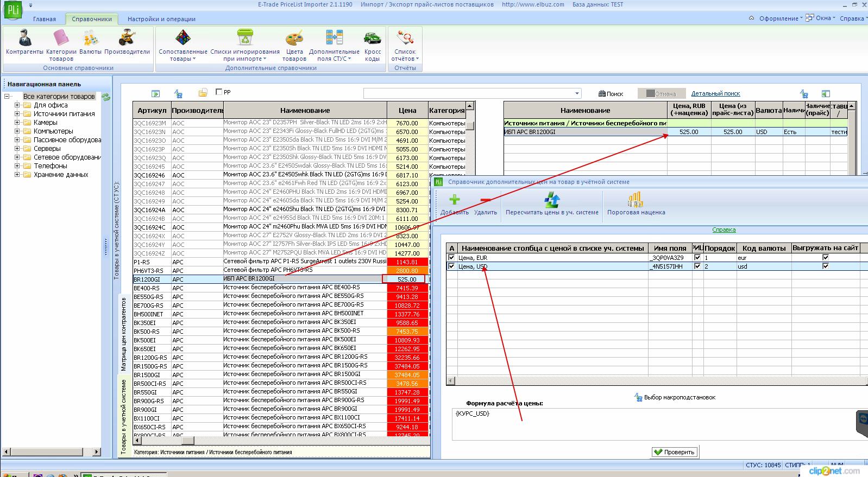Open Категории товаров reference
This screenshot has width=868, height=477.
pos(61,46)
